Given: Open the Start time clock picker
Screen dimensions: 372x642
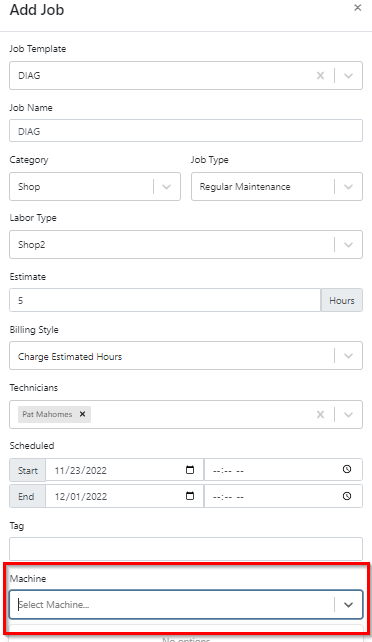Looking at the screenshot, I should [347, 469].
